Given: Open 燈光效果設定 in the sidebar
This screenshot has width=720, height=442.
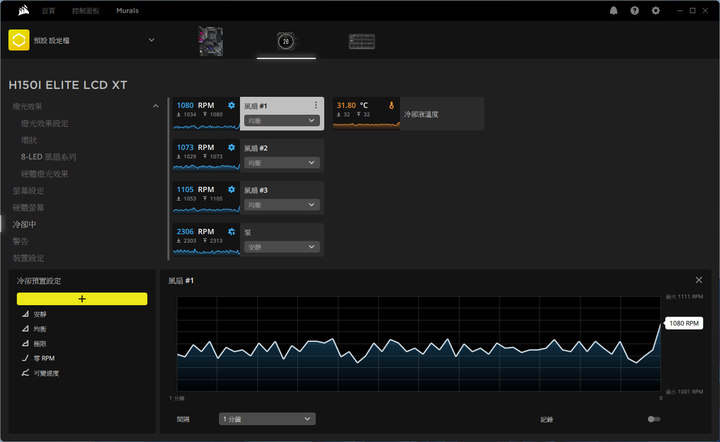Looking at the screenshot, I should tap(45, 123).
